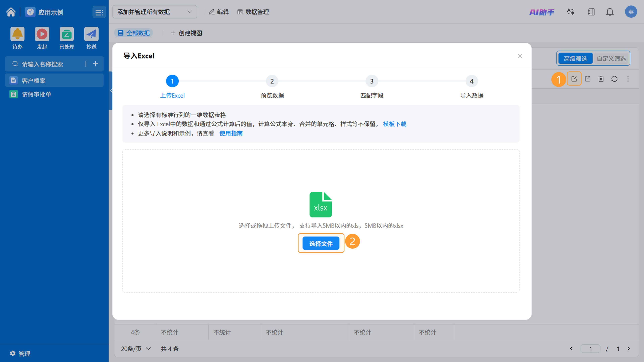Open the 模板下载 link

click(x=394, y=124)
